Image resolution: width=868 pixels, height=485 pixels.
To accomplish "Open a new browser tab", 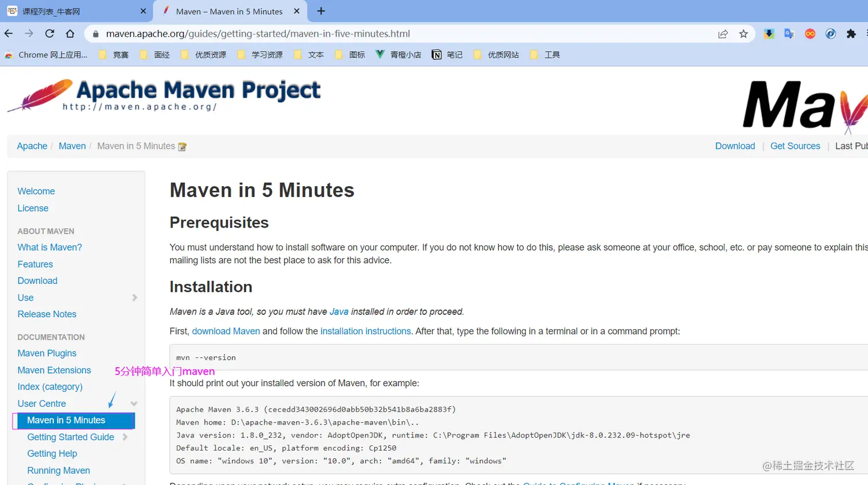I will click(x=321, y=11).
